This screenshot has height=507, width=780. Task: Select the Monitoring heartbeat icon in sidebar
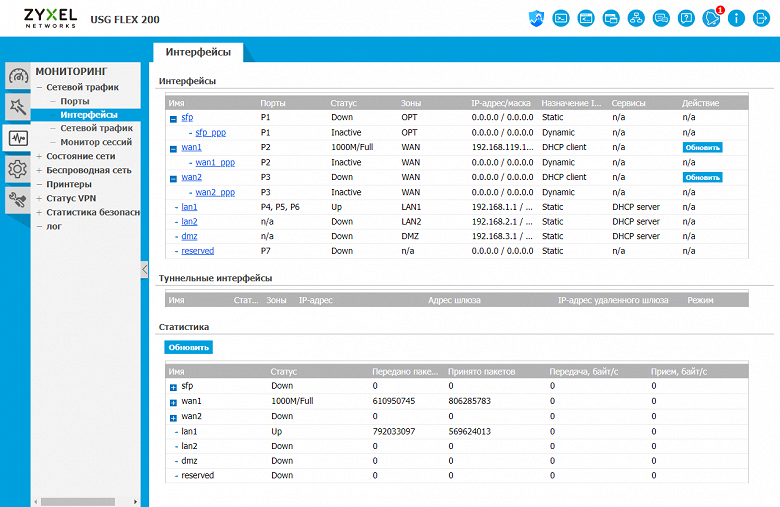[x=17, y=138]
